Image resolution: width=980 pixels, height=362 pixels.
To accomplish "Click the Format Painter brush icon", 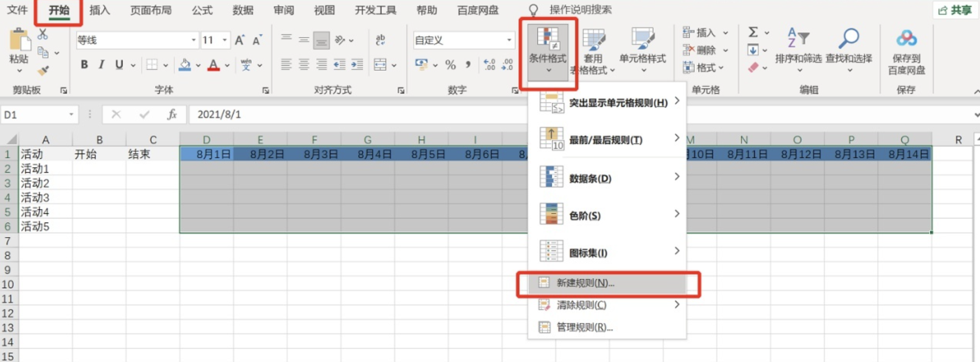I will point(43,71).
